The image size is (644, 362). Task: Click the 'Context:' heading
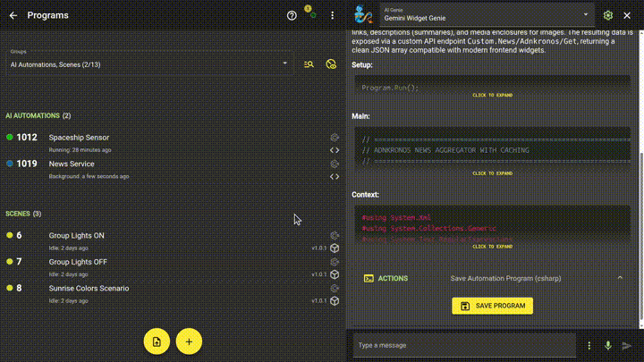click(365, 195)
